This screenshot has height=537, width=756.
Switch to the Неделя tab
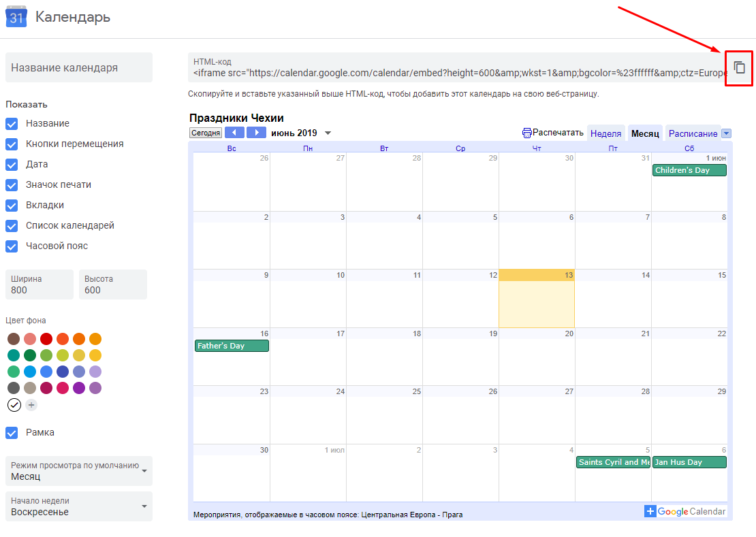point(605,133)
